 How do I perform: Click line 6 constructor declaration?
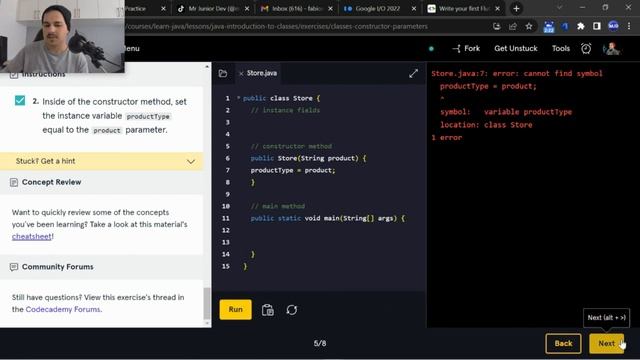[x=308, y=158]
